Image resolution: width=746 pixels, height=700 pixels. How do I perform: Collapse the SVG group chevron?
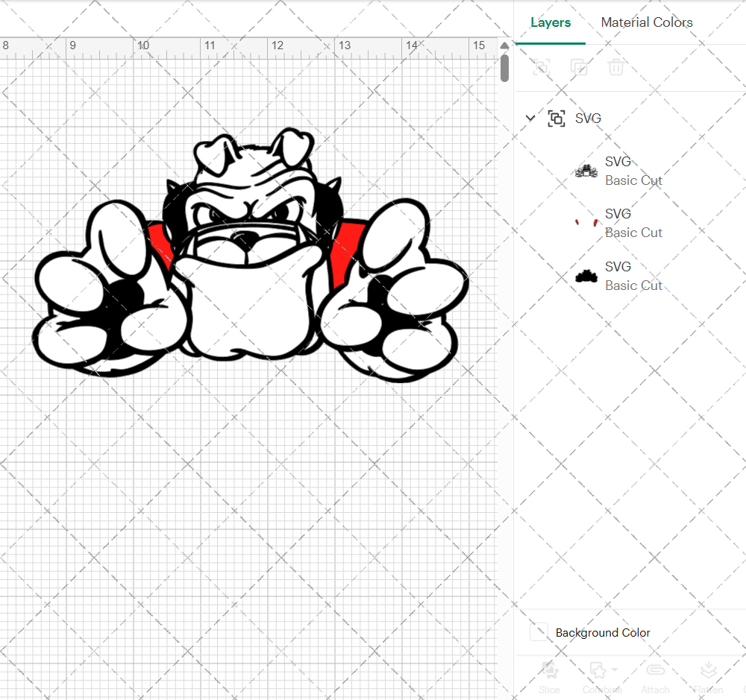530,118
